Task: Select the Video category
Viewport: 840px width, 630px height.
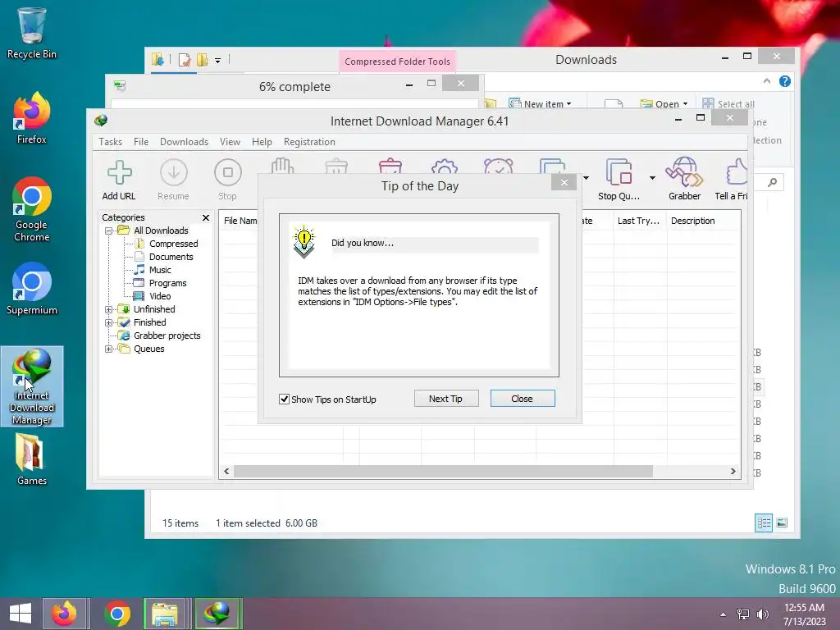Action: (160, 296)
